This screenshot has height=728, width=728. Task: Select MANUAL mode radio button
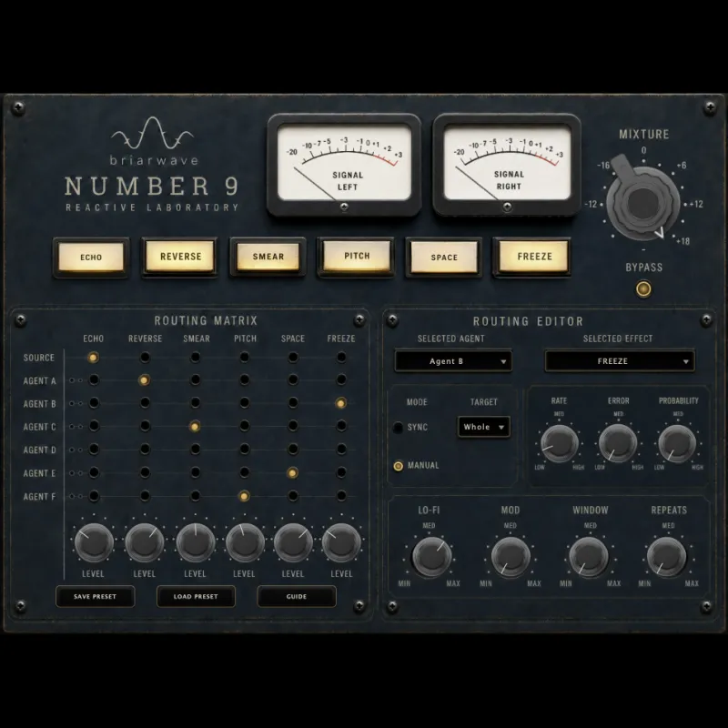tap(398, 465)
